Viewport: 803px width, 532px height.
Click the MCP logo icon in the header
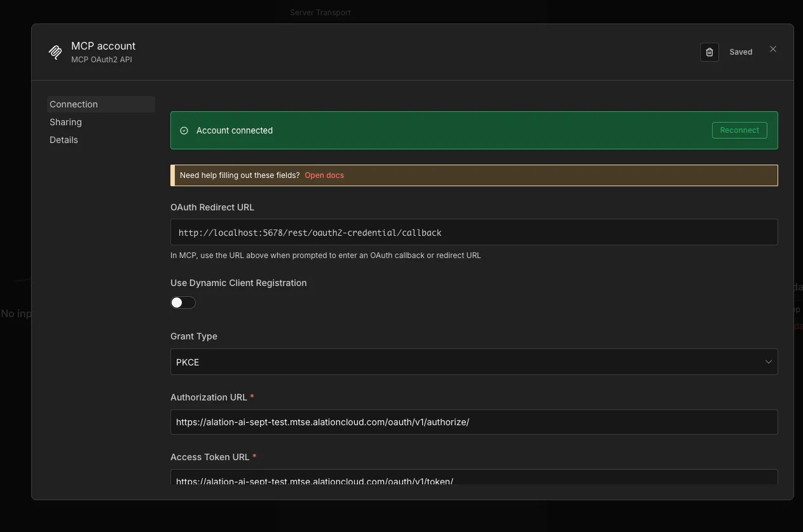point(55,51)
